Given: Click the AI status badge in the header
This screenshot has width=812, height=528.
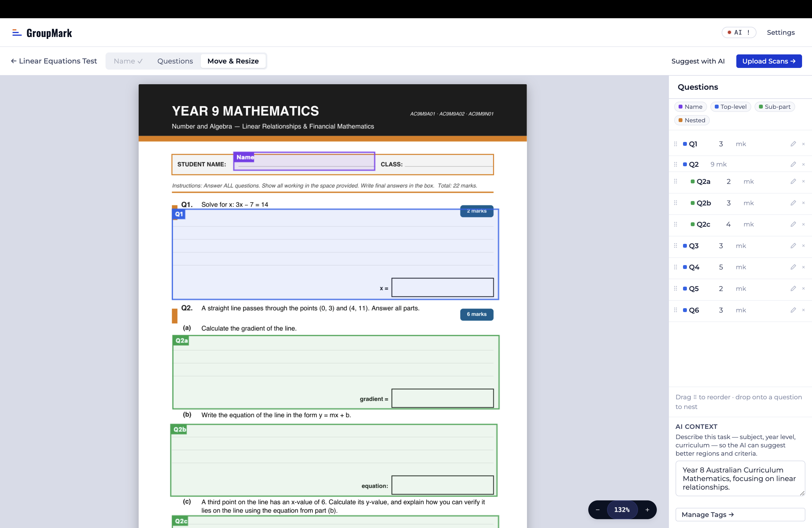Looking at the screenshot, I should pos(739,32).
